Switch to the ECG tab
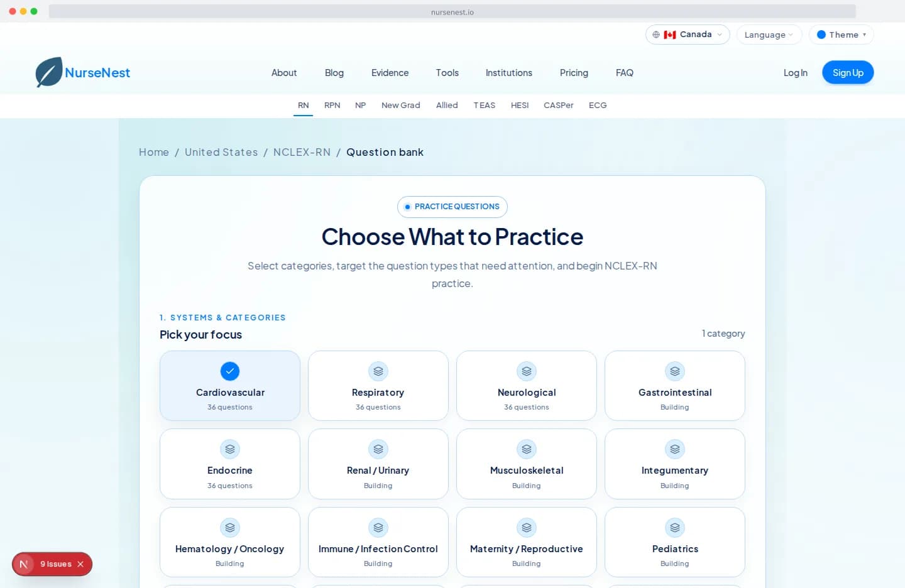Image resolution: width=905 pixels, height=588 pixels. (x=598, y=106)
